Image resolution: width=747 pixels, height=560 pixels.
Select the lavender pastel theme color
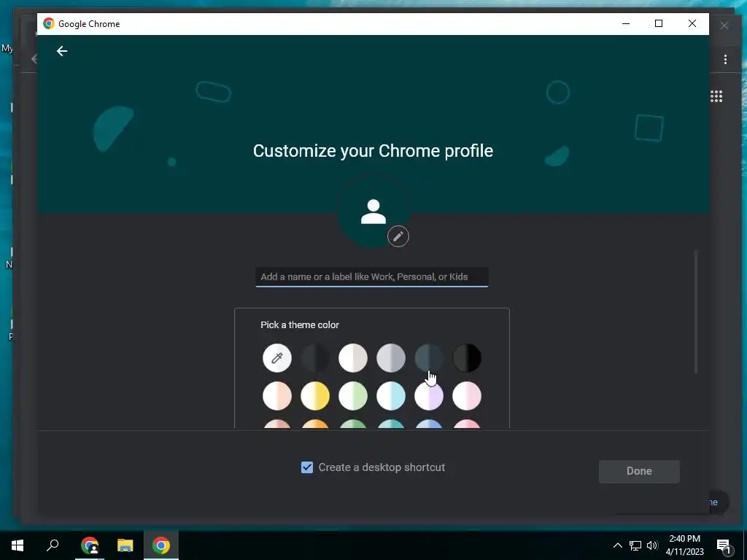pos(429,396)
